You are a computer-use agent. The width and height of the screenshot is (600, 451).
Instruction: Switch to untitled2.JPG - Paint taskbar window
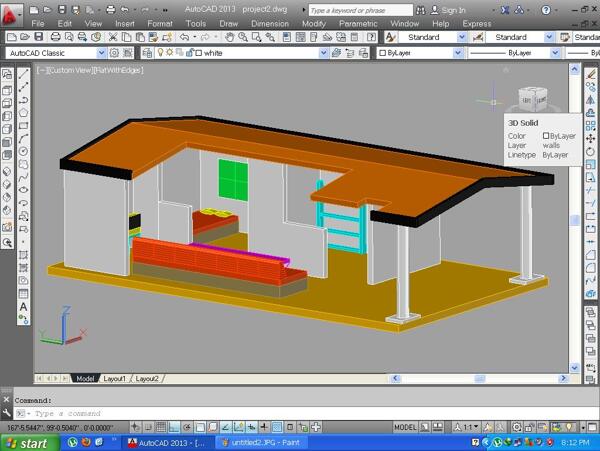pos(261,443)
